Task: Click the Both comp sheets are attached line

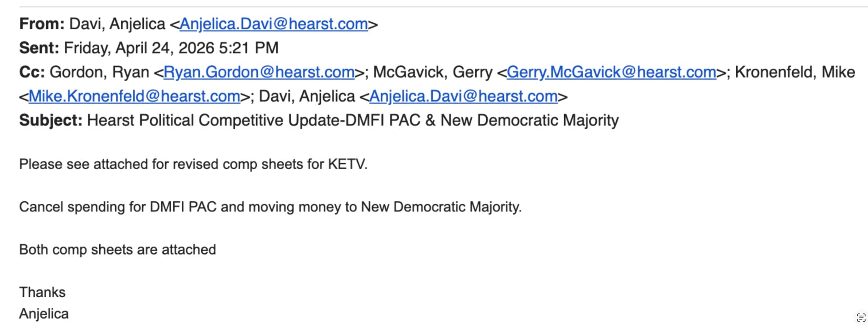Action: click(x=117, y=250)
